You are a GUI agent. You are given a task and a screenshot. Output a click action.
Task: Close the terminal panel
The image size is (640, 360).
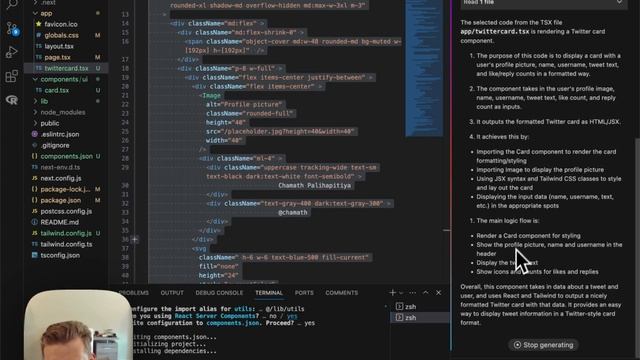438,293
